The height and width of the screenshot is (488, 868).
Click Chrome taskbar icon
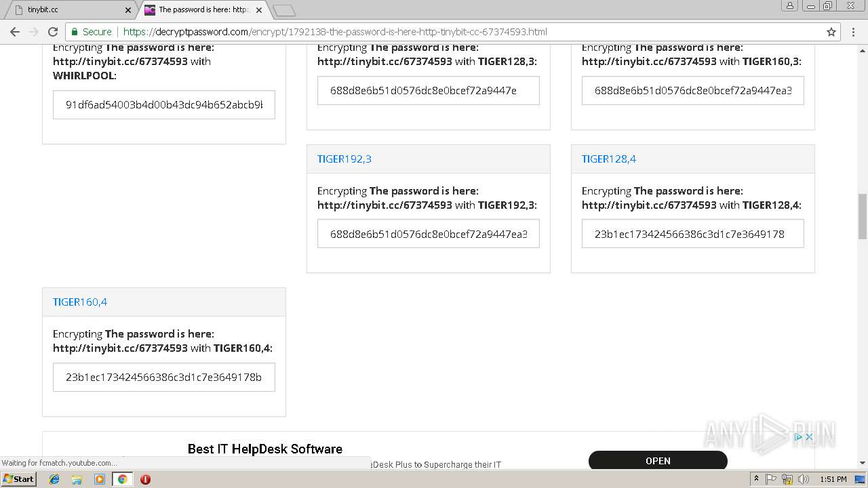click(122, 479)
